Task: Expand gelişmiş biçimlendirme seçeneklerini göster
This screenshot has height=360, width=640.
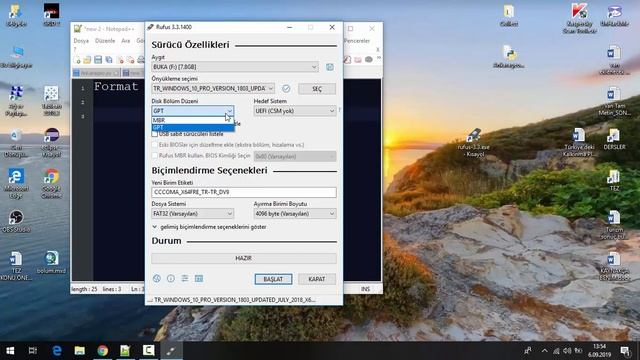Action: tap(209, 227)
